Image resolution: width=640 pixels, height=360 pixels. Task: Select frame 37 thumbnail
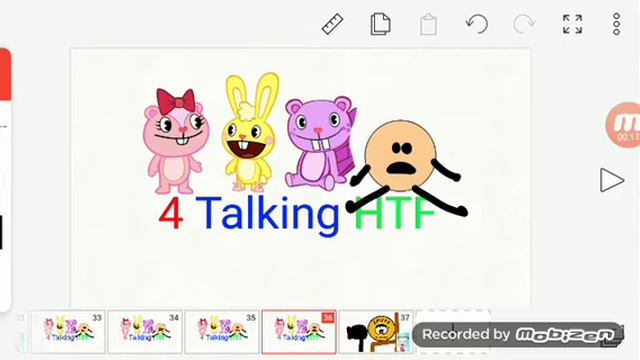click(376, 331)
